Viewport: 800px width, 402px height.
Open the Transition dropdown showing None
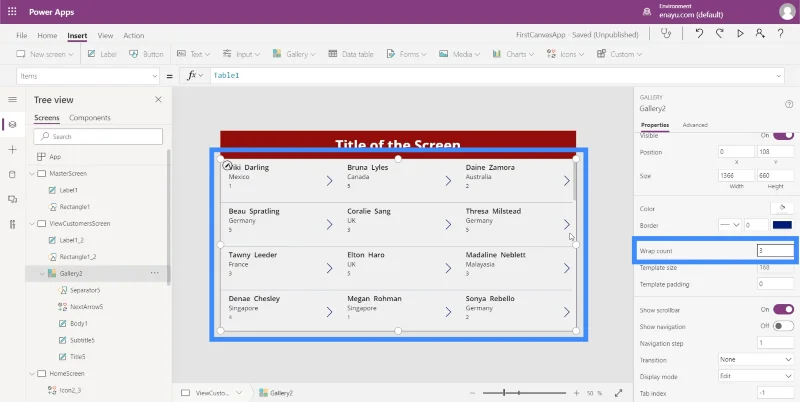coord(756,359)
